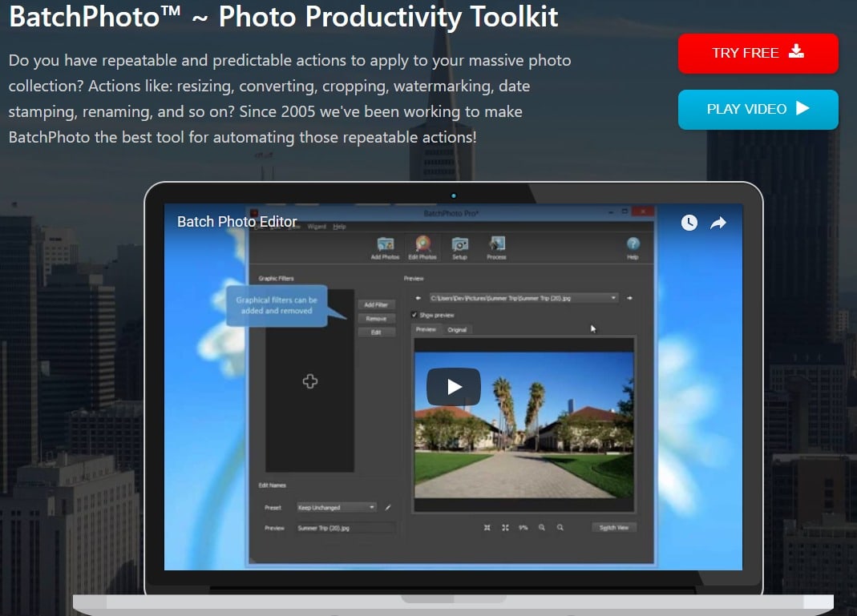Open the Wizard menu in BatchPhoto
This screenshot has width=857, height=616.
[x=317, y=226]
